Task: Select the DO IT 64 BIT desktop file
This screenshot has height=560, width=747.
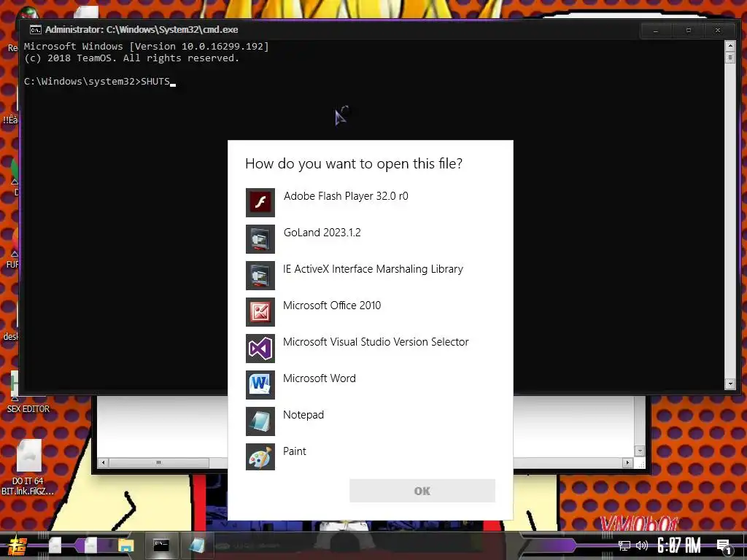Action: 28,467
